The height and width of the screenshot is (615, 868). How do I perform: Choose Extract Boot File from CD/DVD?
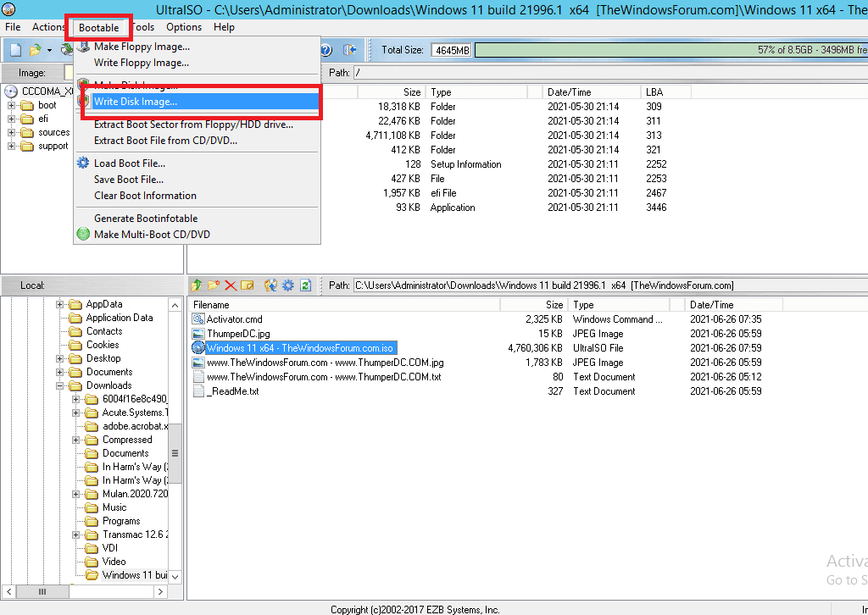(x=197, y=141)
